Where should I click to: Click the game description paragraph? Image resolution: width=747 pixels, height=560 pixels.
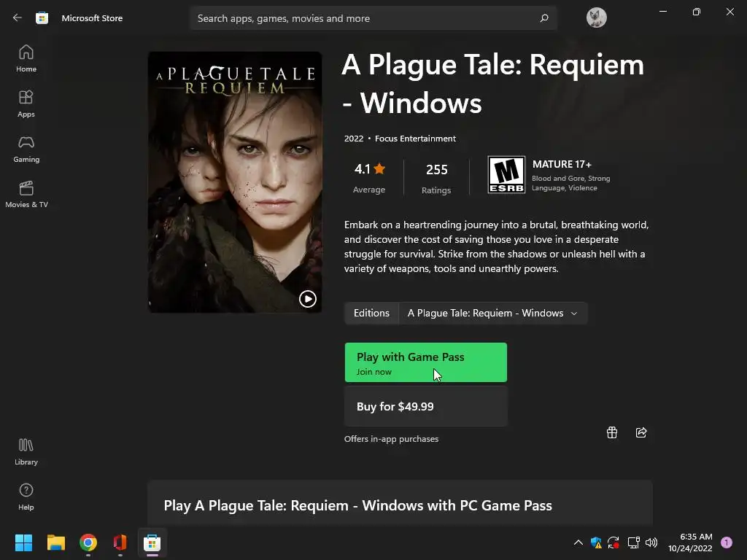point(496,246)
